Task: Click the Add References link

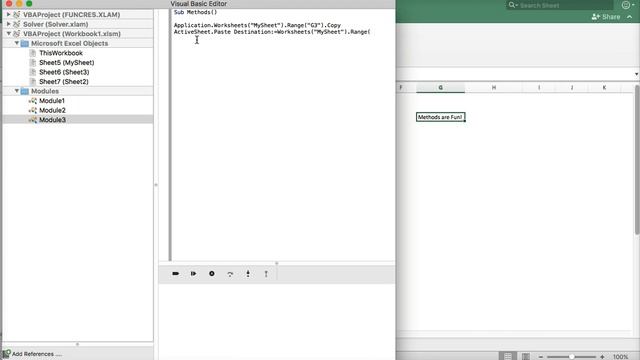Action: coord(37,354)
